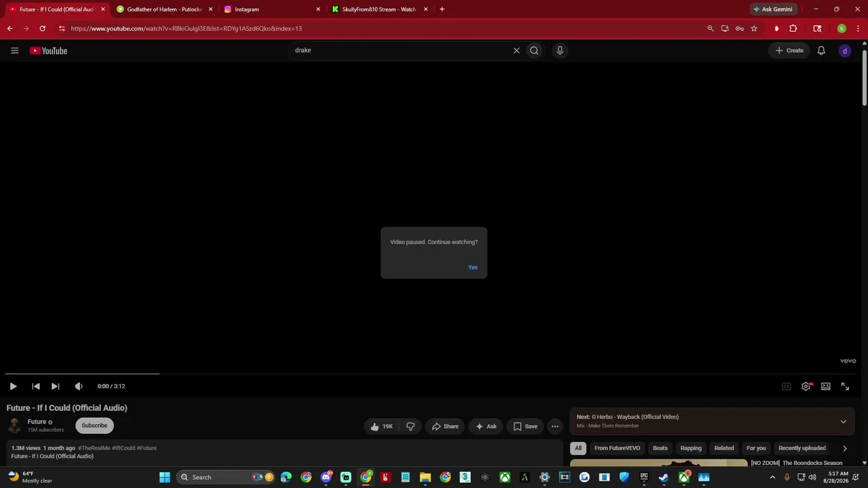868x488 pixels.
Task: Click the #TheRealMe hashtag
Action: click(94, 448)
